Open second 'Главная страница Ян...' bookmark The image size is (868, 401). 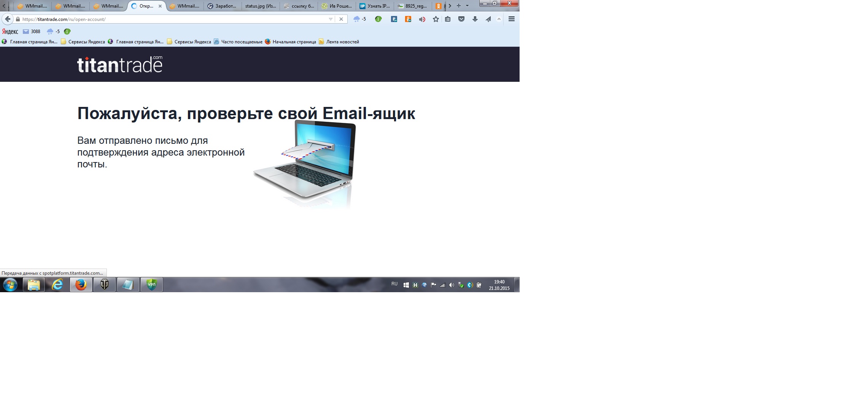tap(136, 42)
